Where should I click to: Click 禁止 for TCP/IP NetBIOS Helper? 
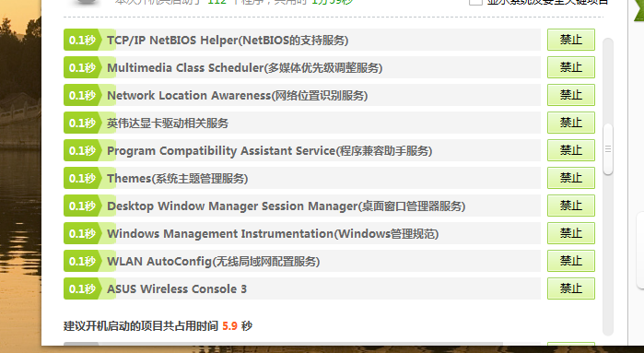point(571,40)
